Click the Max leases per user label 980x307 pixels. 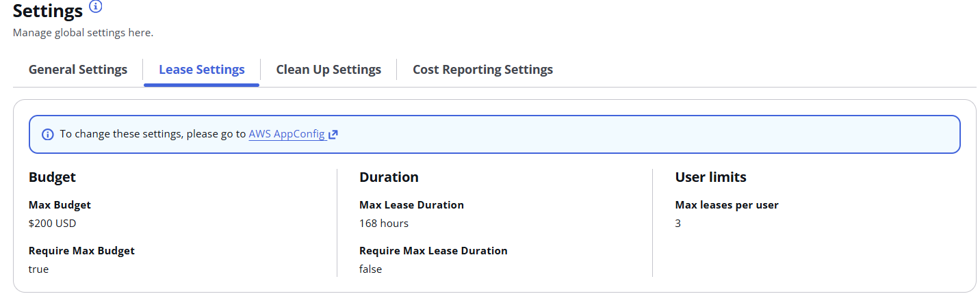727,205
